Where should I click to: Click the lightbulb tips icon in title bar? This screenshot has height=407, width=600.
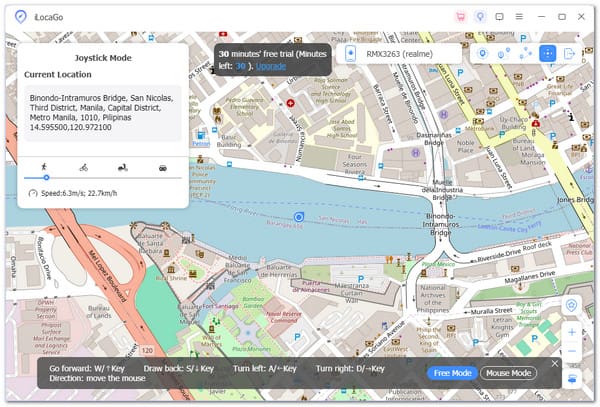pos(480,17)
